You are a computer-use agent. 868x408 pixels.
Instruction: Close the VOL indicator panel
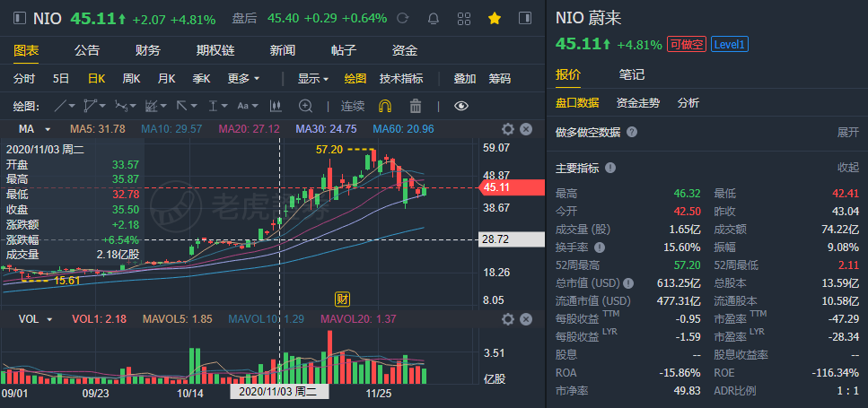pyautogui.click(x=525, y=319)
